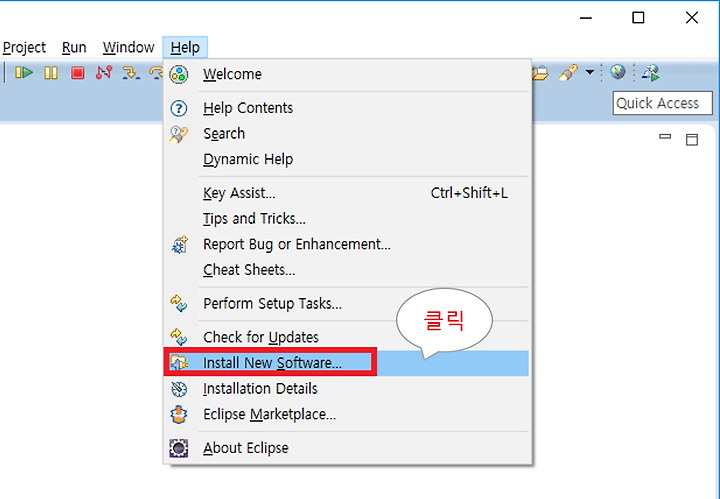Image resolution: width=720 pixels, height=499 pixels.
Task: Click the question mark Help Contents icon
Action: click(179, 109)
